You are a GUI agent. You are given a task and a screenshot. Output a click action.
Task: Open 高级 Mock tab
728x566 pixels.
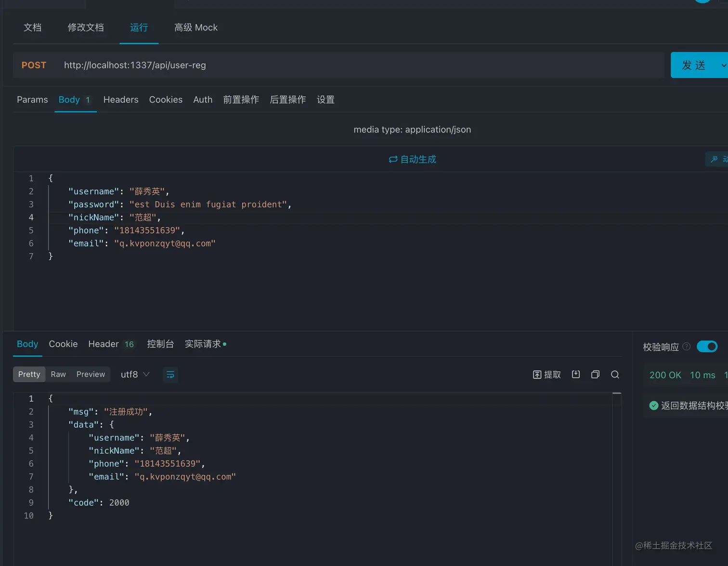point(196,27)
